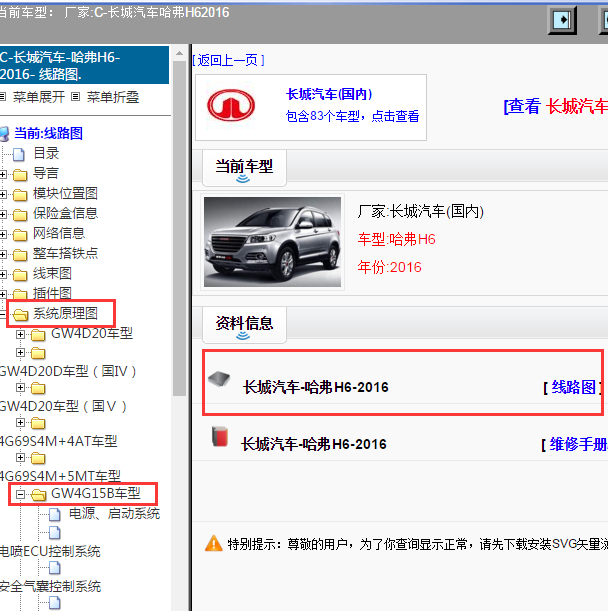Collapse the GW4G15B车型 subfolder

coord(20,494)
